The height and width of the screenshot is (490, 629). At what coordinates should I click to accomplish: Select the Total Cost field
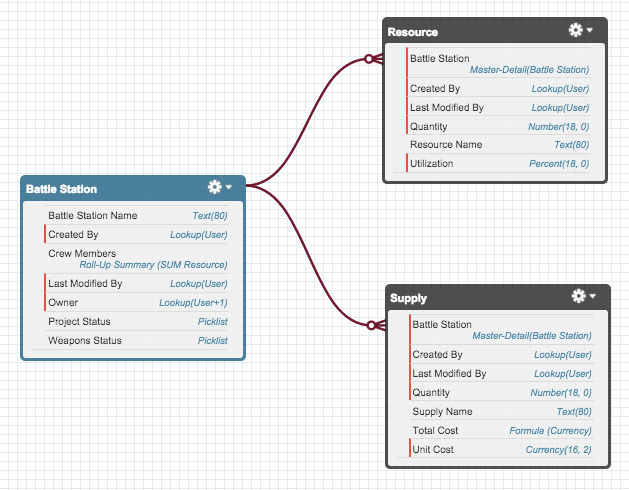coord(501,430)
